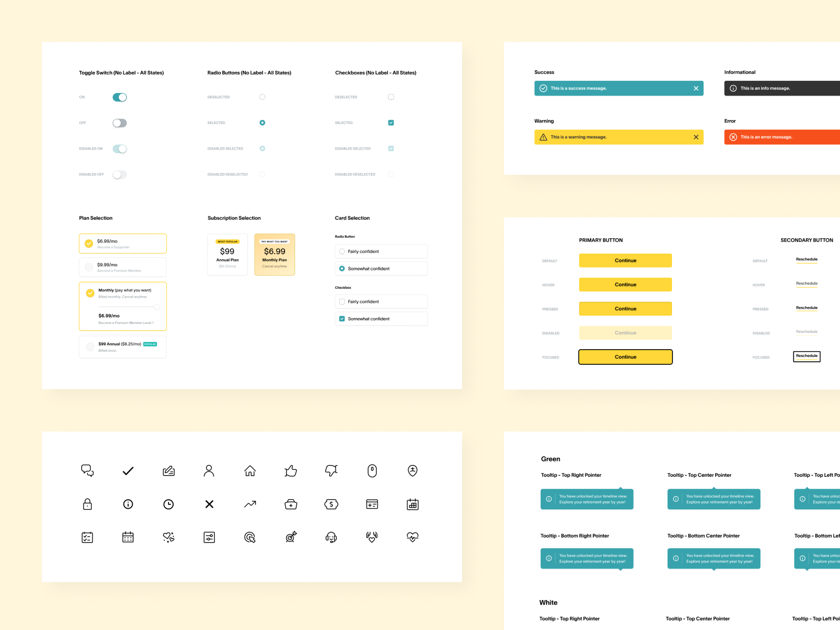
Task: Close the warning message alert
Action: click(x=696, y=137)
